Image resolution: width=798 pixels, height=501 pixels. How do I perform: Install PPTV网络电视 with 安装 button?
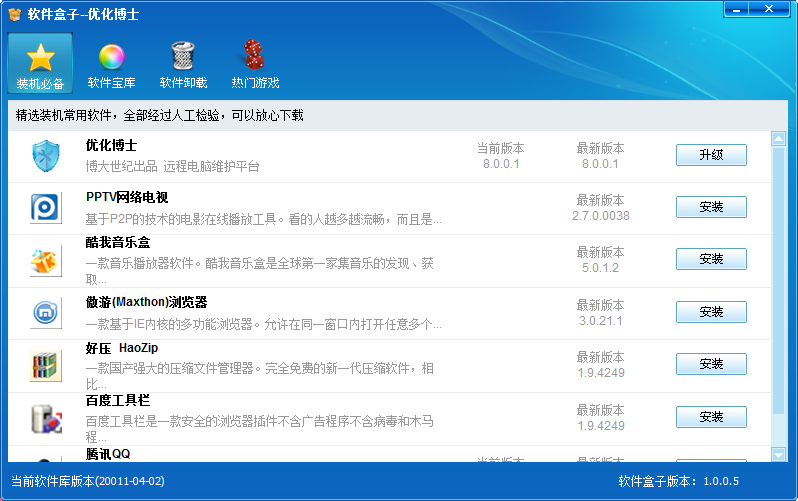point(711,207)
